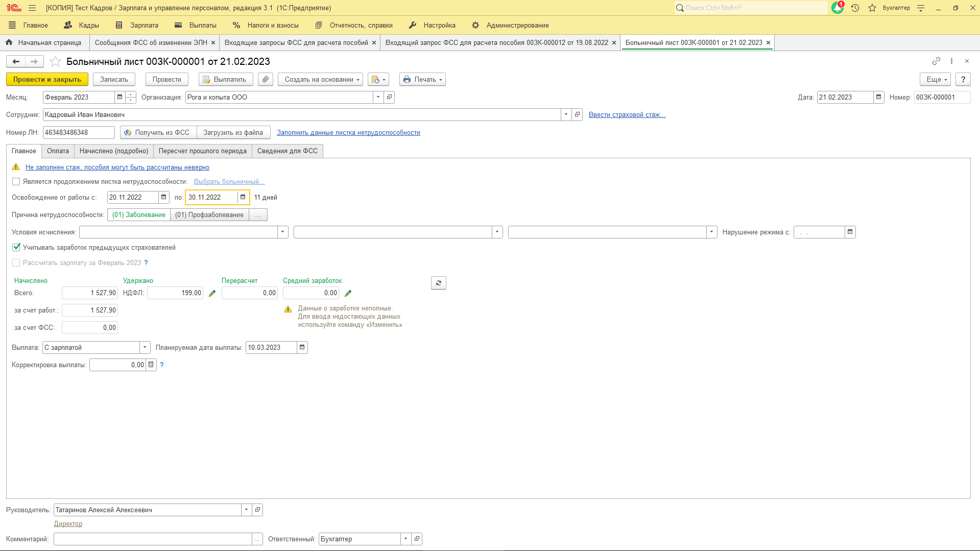This screenshot has height=551, width=980.
Task: Open the history clock icon
Action: 855,8
